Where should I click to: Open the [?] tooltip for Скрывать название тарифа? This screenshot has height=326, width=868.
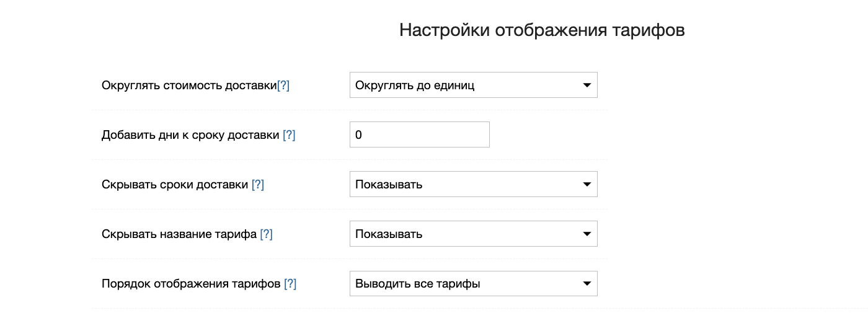266,234
